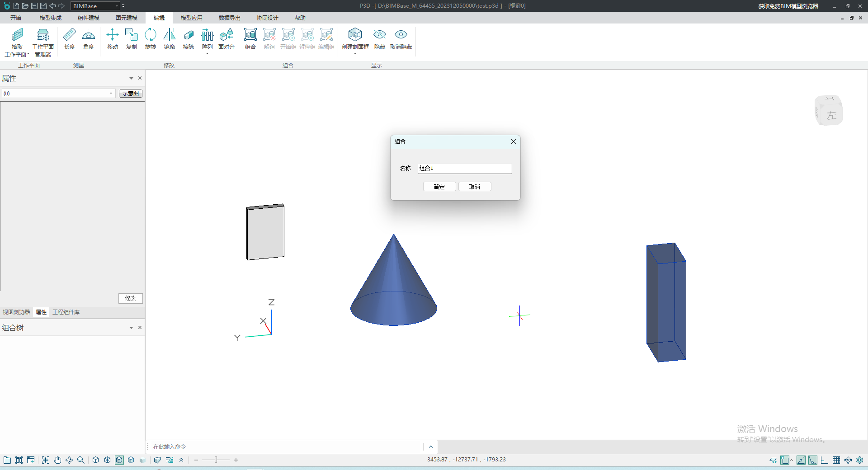The width and height of the screenshot is (868, 470).
Task: Click the 名称 name input field
Action: click(x=464, y=169)
